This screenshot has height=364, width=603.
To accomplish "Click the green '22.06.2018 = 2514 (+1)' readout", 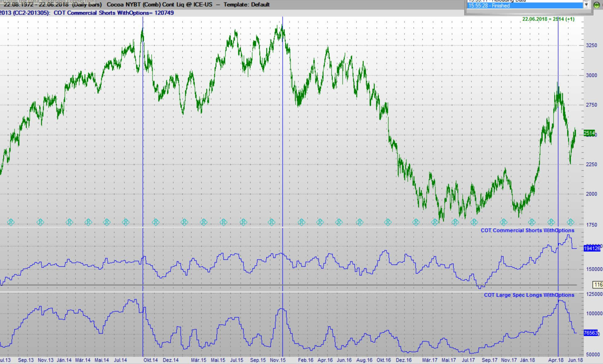I will [x=549, y=18].
